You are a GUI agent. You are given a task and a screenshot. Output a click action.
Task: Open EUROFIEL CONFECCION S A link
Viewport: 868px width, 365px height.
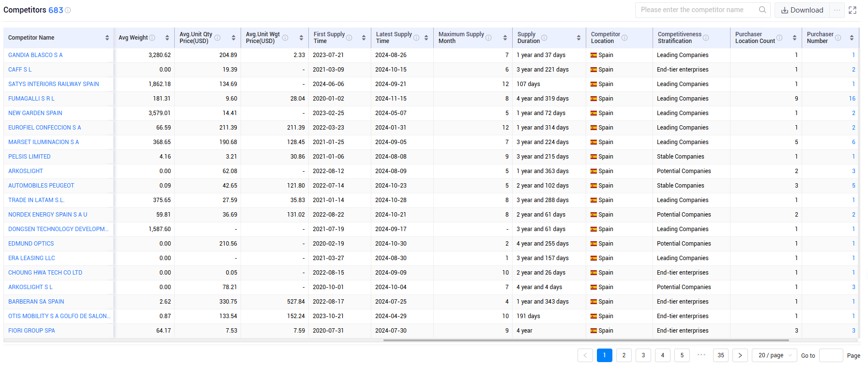45,128
